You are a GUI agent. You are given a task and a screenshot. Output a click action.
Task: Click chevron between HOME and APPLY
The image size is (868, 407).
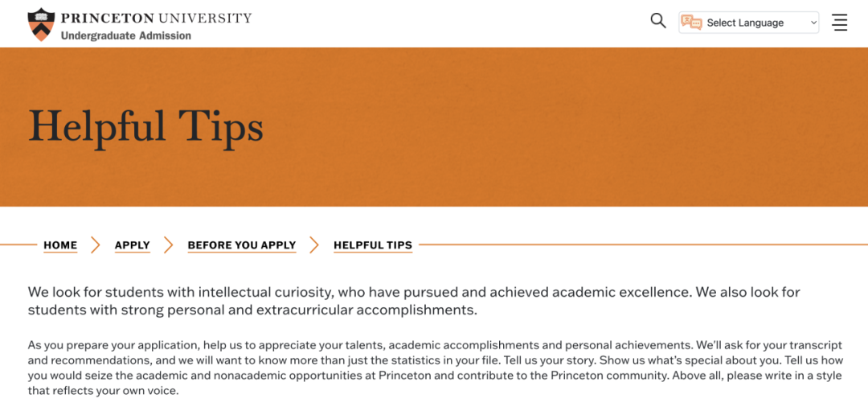95,245
